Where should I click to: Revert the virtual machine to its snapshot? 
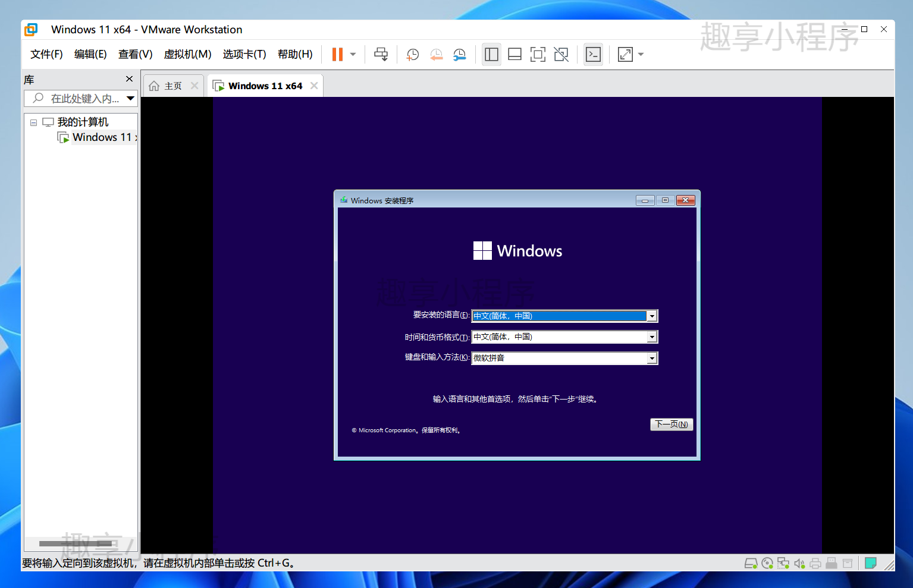(436, 54)
